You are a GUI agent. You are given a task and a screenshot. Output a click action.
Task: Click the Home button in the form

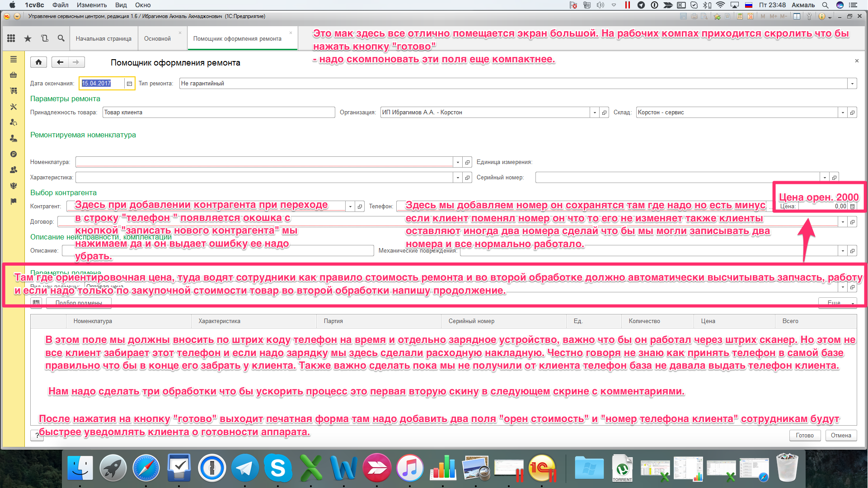pyautogui.click(x=39, y=62)
